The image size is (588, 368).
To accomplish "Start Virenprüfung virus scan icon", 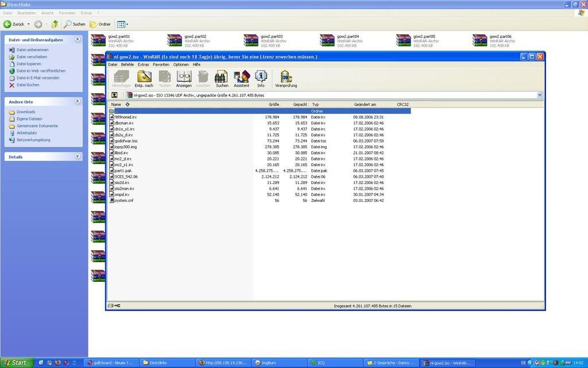I will 286,78.
